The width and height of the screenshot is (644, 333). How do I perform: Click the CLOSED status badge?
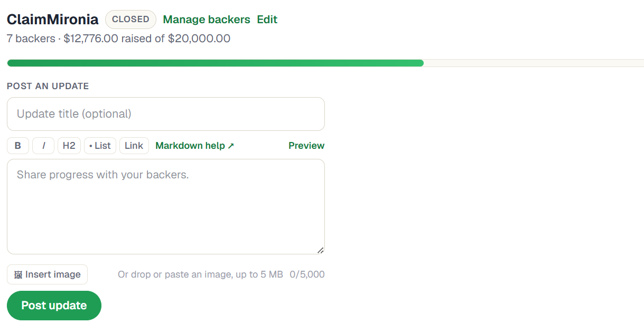coord(130,20)
